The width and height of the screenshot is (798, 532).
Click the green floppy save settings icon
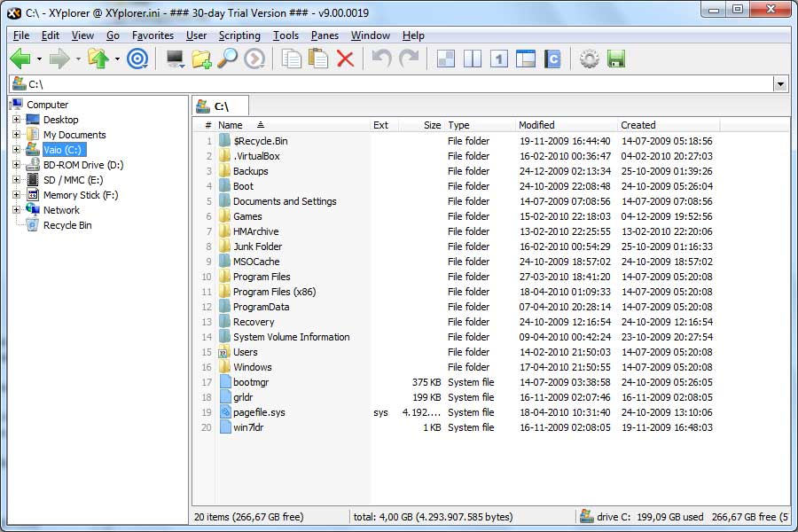pyautogui.click(x=616, y=59)
